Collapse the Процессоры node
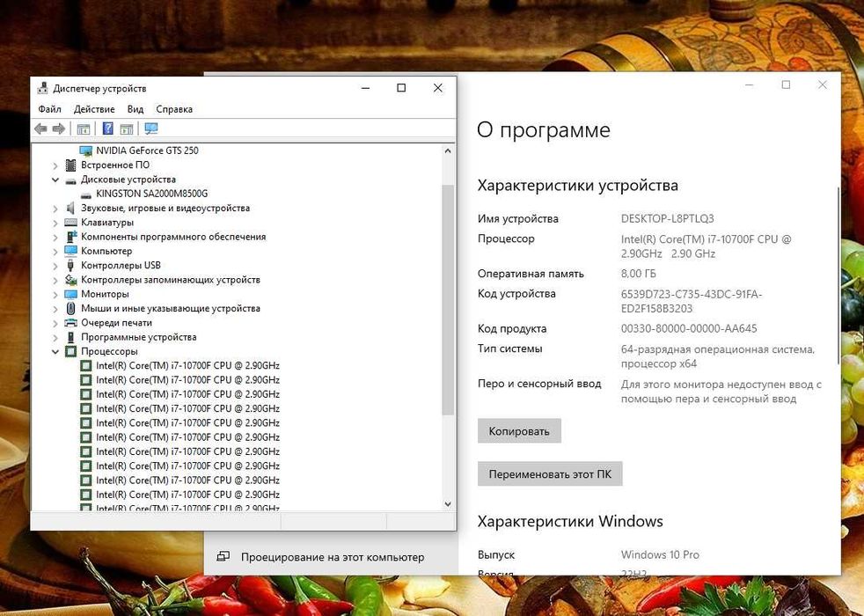 tap(55, 351)
